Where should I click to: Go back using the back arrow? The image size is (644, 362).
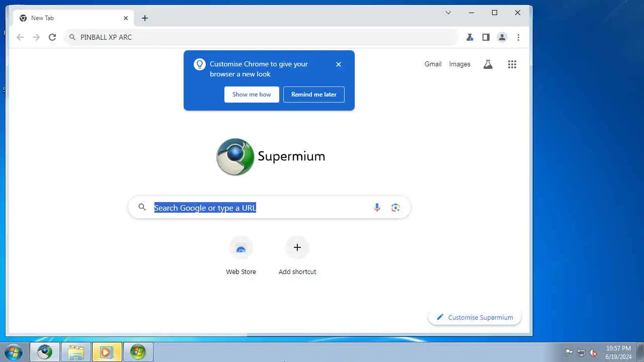coord(20,37)
